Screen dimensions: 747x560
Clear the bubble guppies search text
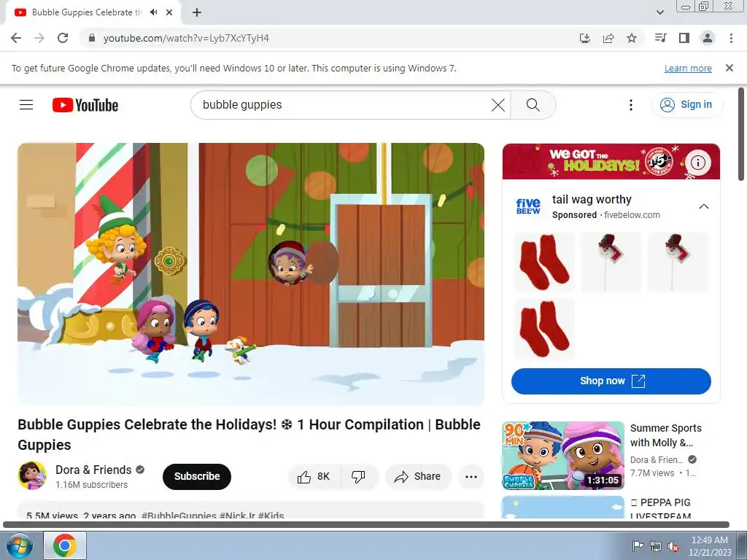(x=498, y=105)
